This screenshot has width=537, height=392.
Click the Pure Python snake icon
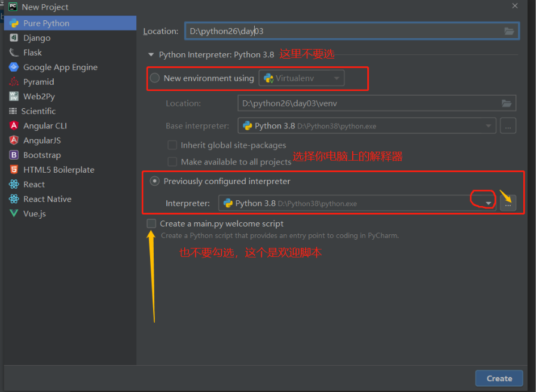[14, 23]
